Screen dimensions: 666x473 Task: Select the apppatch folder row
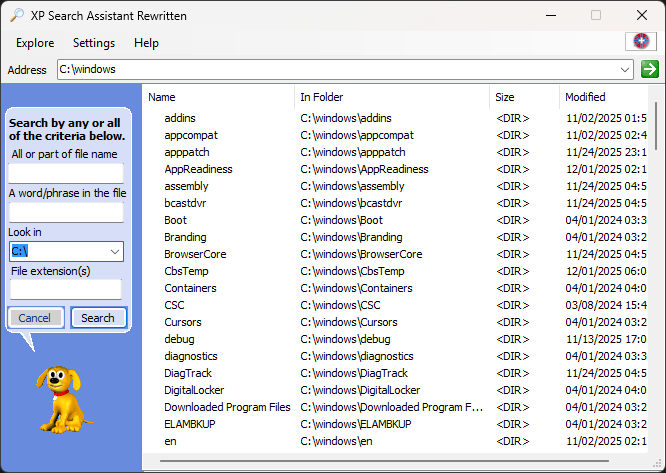[395, 152]
